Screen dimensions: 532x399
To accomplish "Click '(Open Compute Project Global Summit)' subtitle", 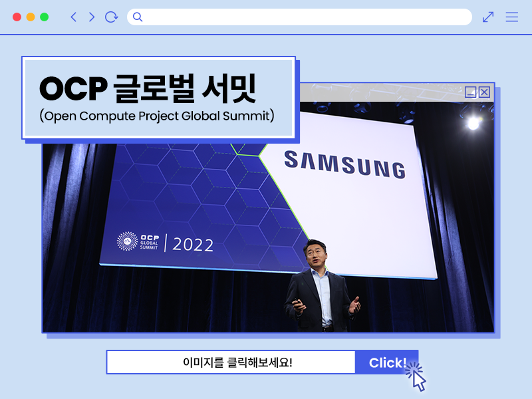I will pos(157,116).
